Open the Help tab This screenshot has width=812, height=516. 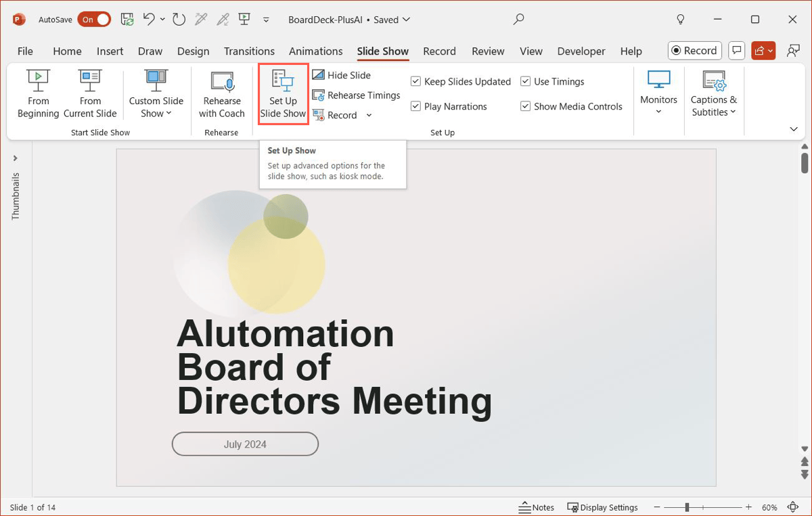click(x=631, y=51)
